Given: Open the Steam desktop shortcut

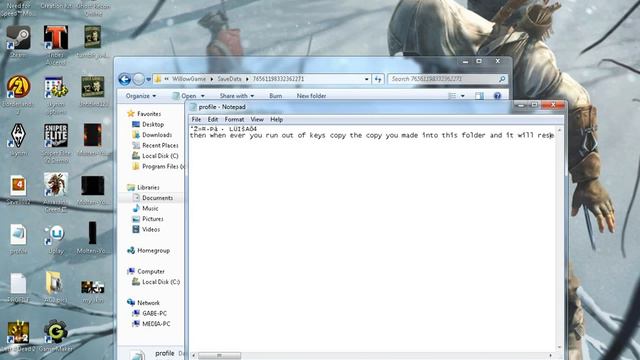Looking at the screenshot, I should click(x=18, y=41).
